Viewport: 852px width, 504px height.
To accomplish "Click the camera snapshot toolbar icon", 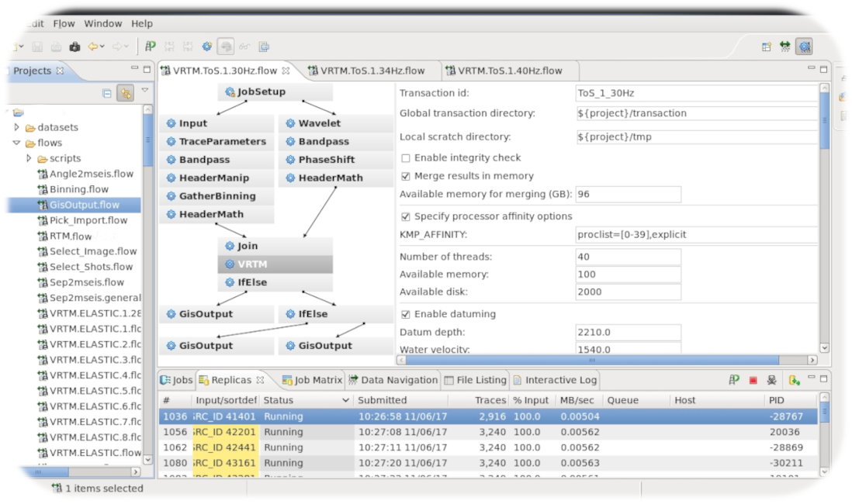I will tap(74, 47).
